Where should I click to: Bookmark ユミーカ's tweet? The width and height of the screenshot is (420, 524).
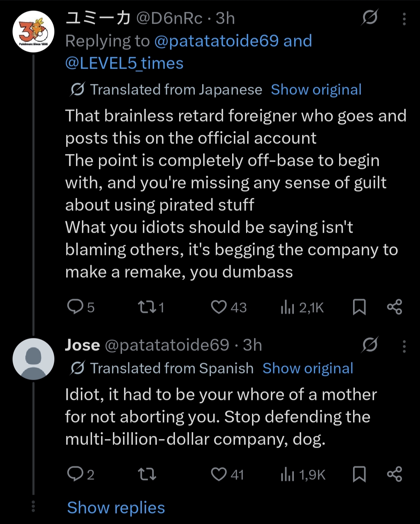[359, 307]
